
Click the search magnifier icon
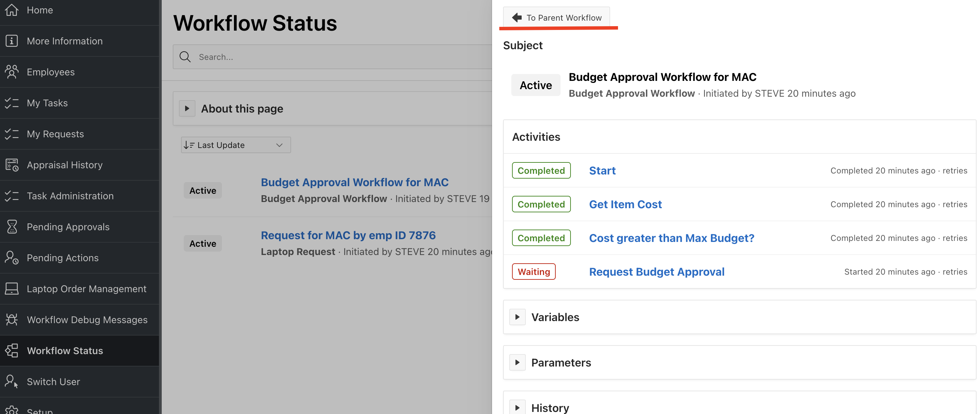tap(185, 57)
